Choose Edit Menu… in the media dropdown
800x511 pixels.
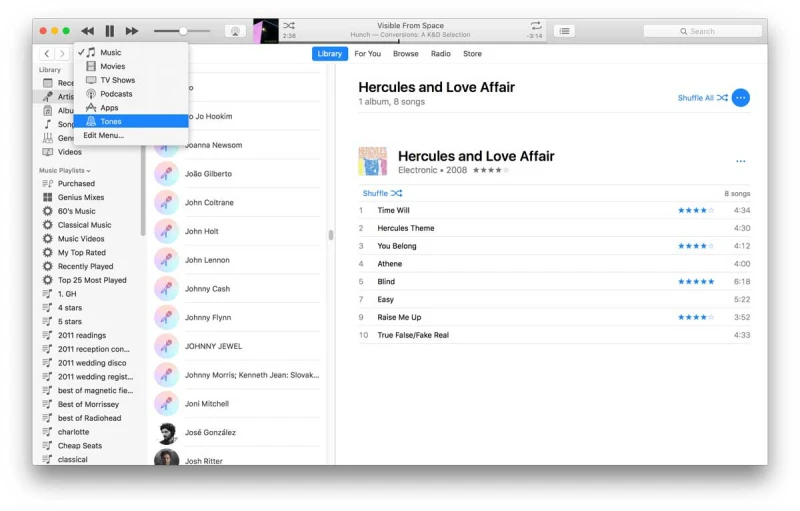(104, 135)
